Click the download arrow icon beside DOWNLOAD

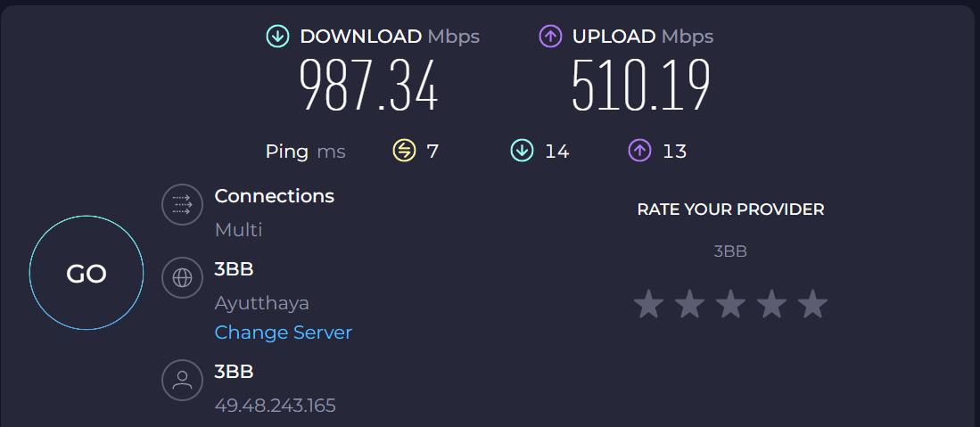pyautogui.click(x=278, y=37)
